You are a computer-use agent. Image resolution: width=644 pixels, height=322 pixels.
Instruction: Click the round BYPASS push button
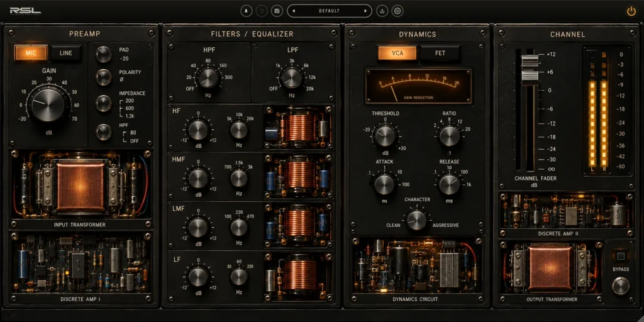(x=621, y=286)
